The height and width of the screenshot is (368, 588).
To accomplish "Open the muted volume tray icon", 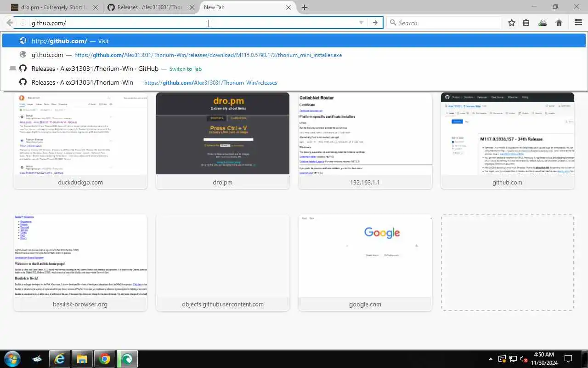I will [524, 359].
